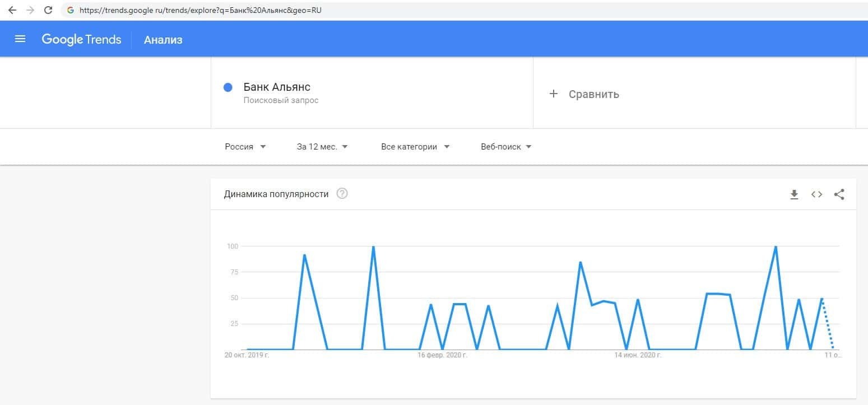Open the embed code icon
The height and width of the screenshot is (405, 868).
tap(816, 194)
